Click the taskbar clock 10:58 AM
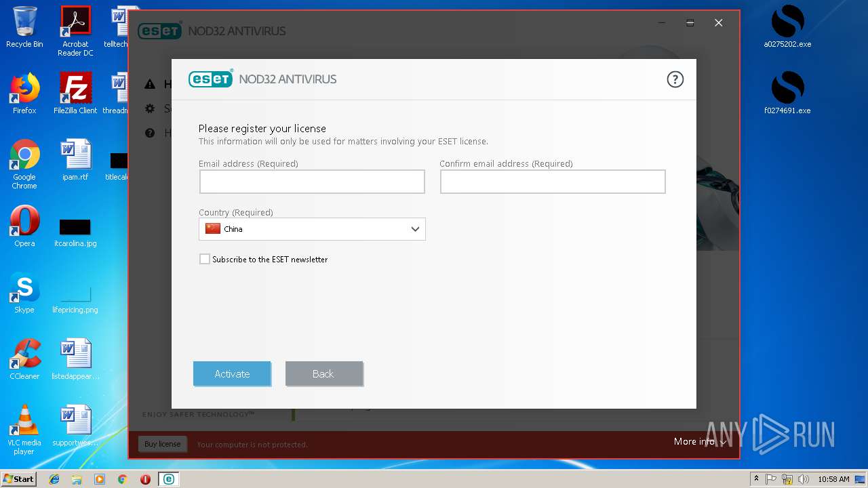The width and height of the screenshot is (868, 488). tap(833, 479)
